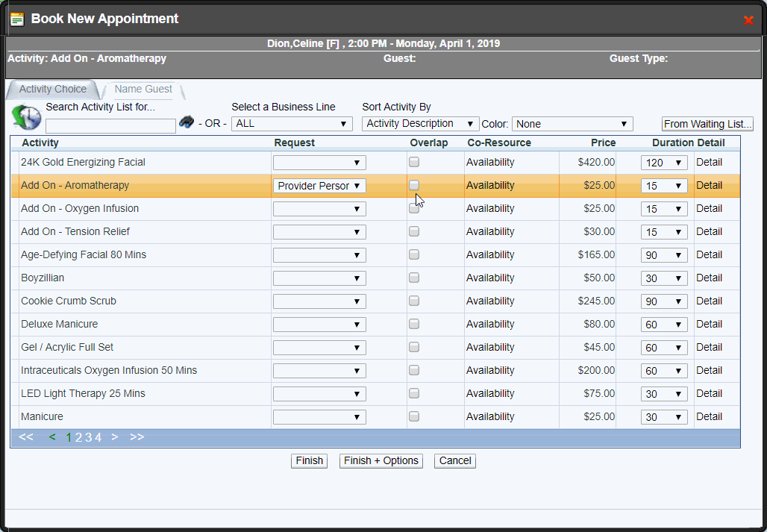Viewport: 767px width, 532px height.
Task: Click the Search Activity List input field
Action: pos(110,125)
